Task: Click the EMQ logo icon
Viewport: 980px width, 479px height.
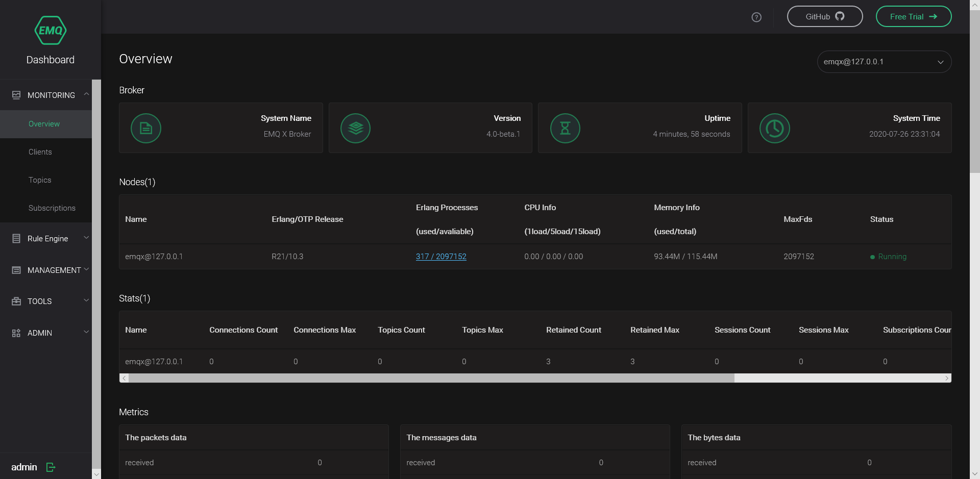Action: pos(51,31)
